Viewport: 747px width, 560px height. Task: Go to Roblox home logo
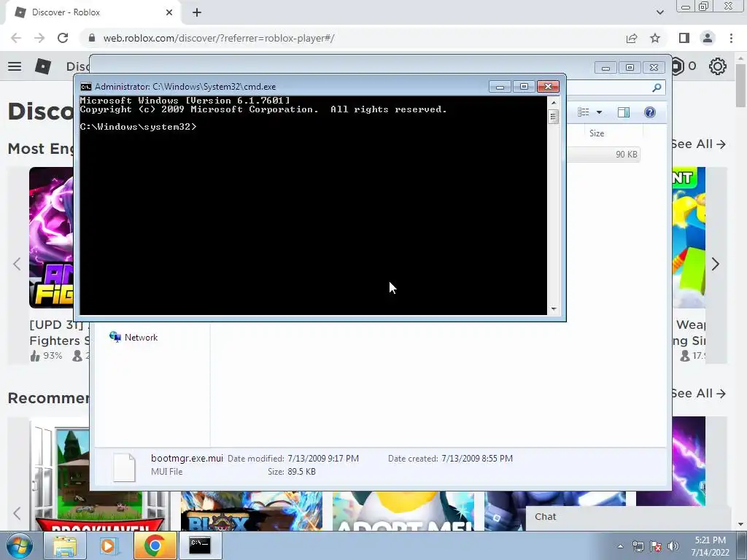pyautogui.click(x=43, y=66)
